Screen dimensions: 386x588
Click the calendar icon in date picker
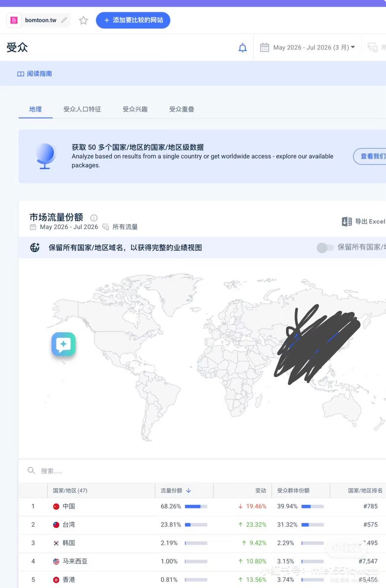[x=264, y=48]
